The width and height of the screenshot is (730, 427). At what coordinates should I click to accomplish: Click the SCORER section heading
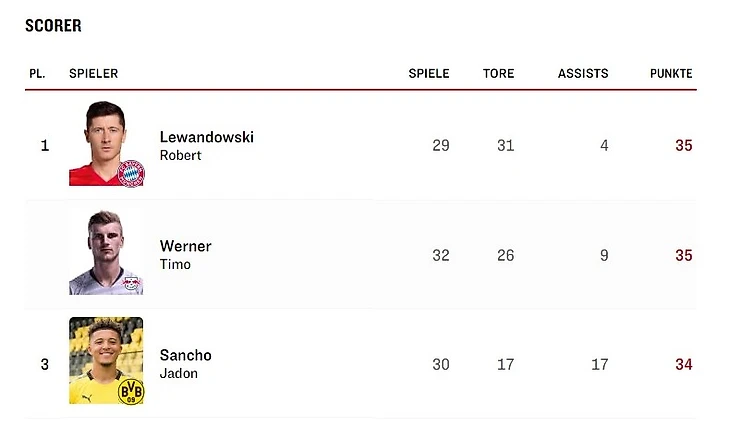[x=53, y=26]
